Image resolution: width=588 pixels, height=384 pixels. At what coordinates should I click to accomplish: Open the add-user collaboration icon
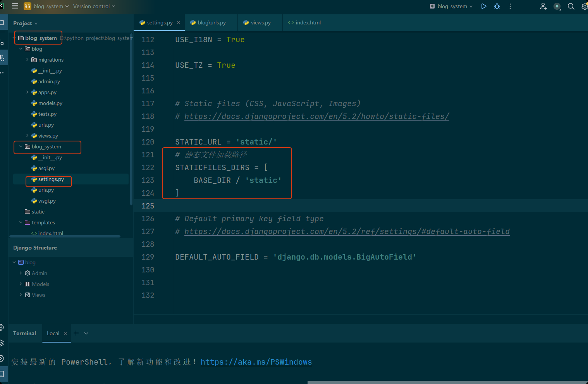coord(543,6)
